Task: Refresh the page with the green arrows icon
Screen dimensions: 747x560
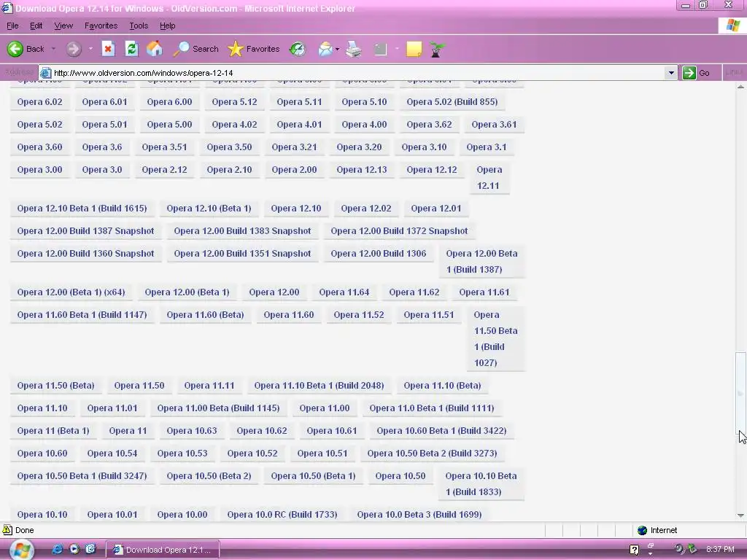Action: pos(131,49)
